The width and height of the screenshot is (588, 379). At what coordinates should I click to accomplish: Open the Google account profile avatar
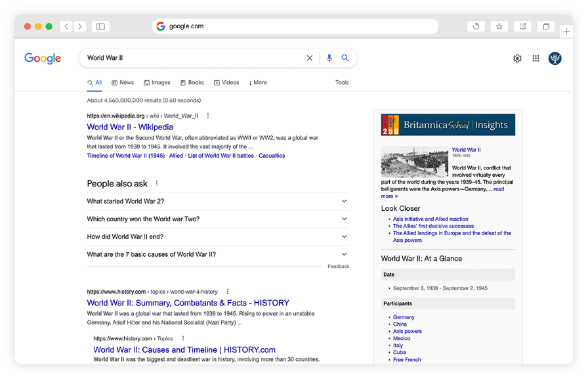555,58
